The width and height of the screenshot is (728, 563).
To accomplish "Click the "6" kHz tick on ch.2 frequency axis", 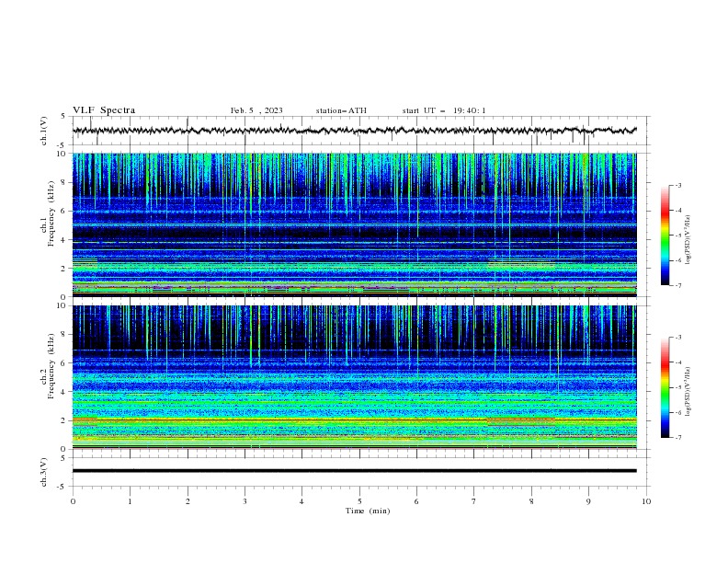I will (x=64, y=363).
